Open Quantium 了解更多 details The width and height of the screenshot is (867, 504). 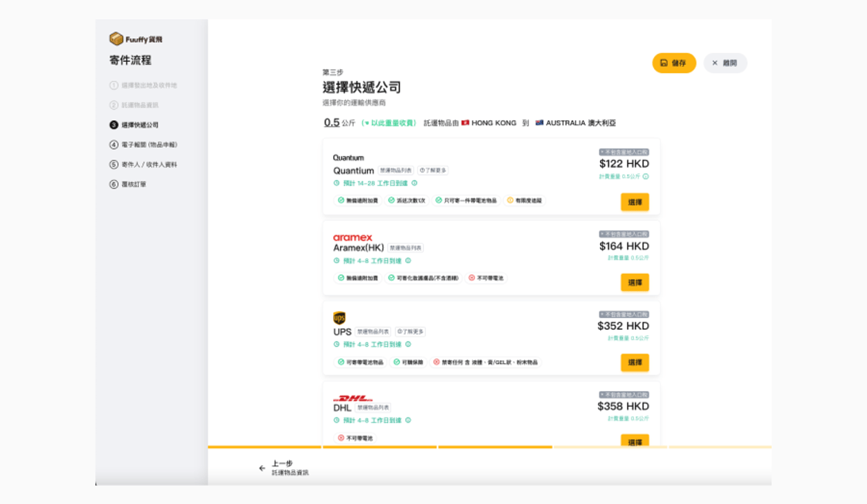tap(433, 170)
